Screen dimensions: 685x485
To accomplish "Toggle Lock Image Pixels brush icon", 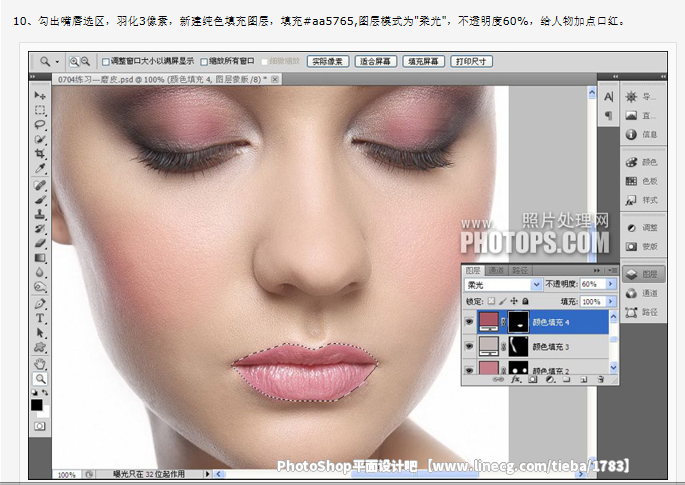I will [x=503, y=301].
